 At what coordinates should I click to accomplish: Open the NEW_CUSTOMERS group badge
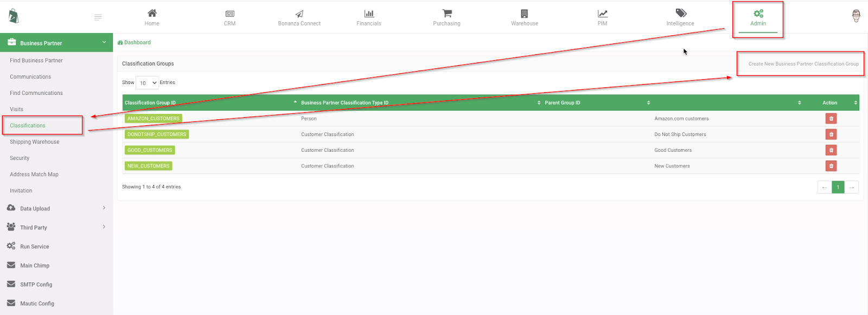(x=149, y=166)
